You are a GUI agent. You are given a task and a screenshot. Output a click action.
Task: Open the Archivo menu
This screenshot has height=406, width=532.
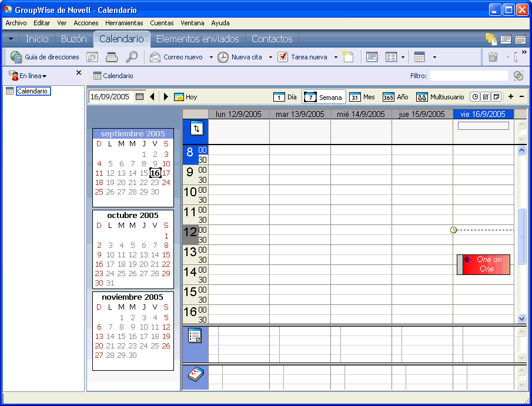coord(16,23)
